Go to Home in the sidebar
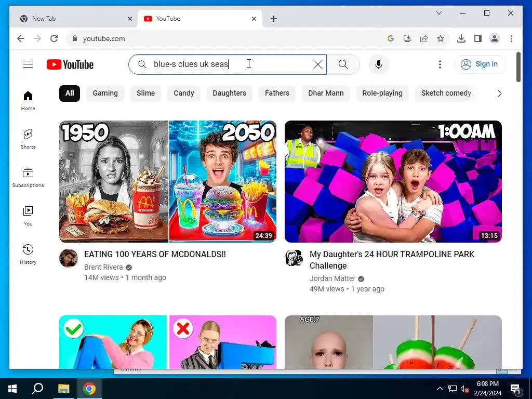Screen dimensions: 532x399 (x=28, y=101)
